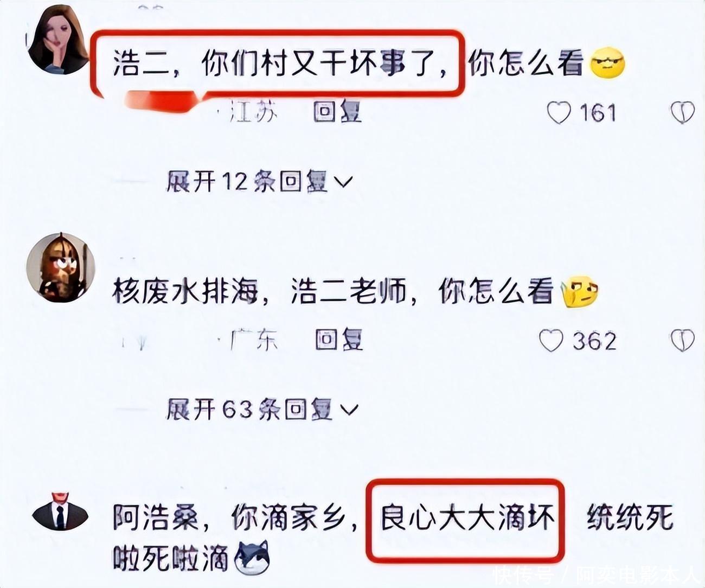Tap the broken-heart dislike beside 161
The image size is (705, 588).
[682, 113]
